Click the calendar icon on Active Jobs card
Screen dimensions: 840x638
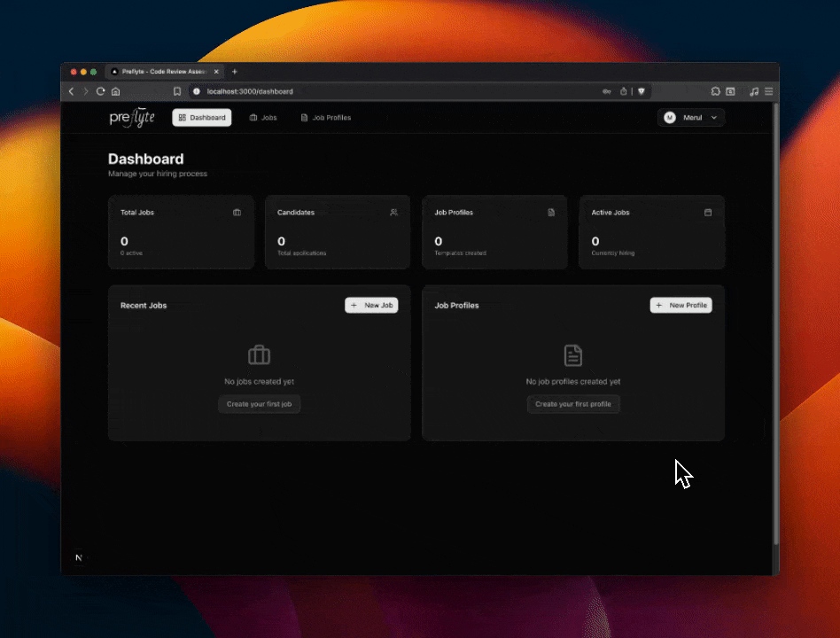(708, 213)
